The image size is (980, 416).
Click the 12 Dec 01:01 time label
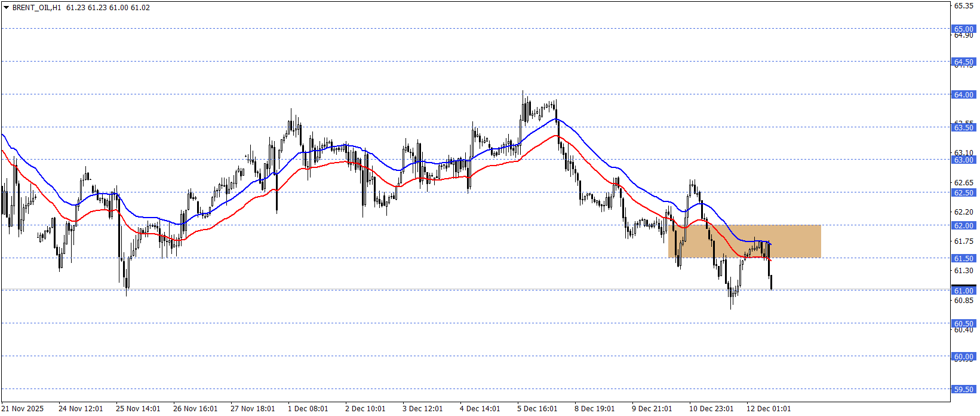pos(769,409)
